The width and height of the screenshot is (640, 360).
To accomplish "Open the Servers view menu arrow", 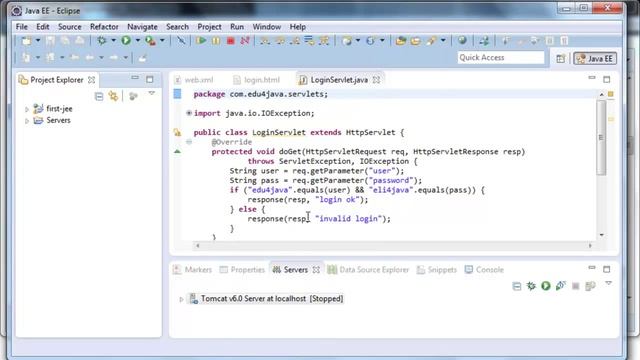I will 608,283.
